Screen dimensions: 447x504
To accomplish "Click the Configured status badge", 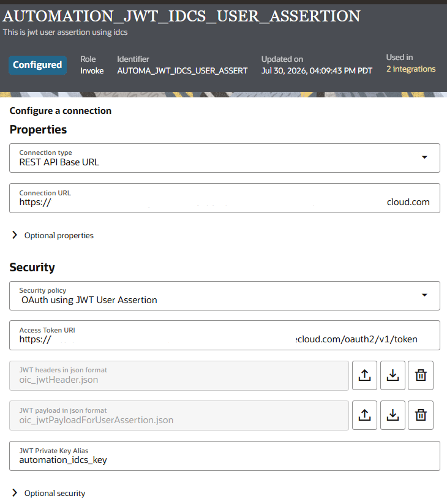I will pyautogui.click(x=37, y=65).
